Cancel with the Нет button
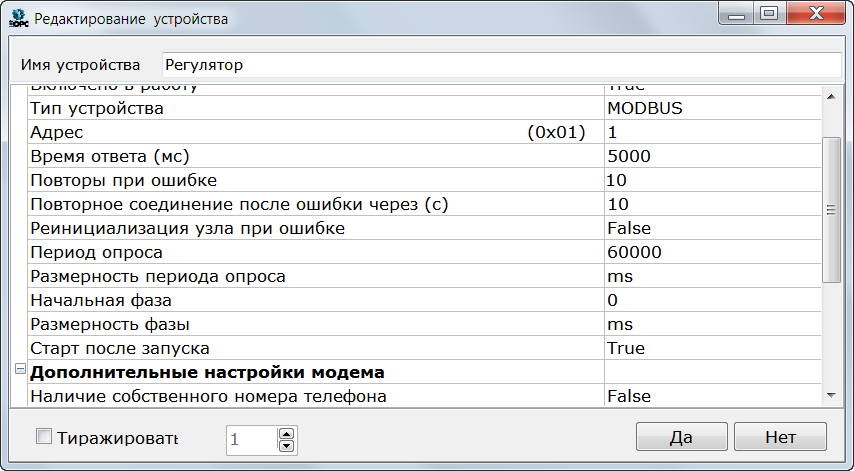The width and height of the screenshot is (854, 471). (780, 437)
